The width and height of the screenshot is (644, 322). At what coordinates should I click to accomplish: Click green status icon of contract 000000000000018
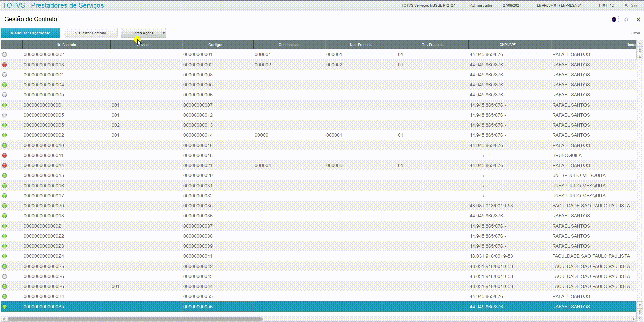[4, 216]
